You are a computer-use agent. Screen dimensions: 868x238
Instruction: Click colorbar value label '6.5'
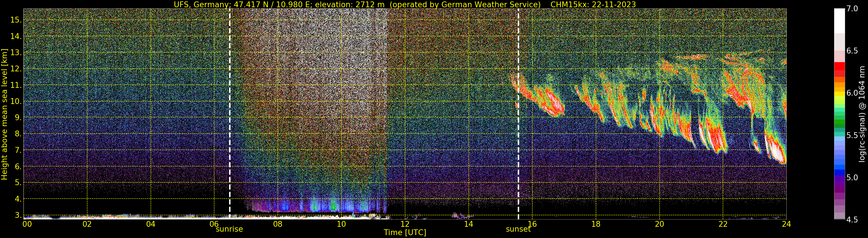click(852, 51)
